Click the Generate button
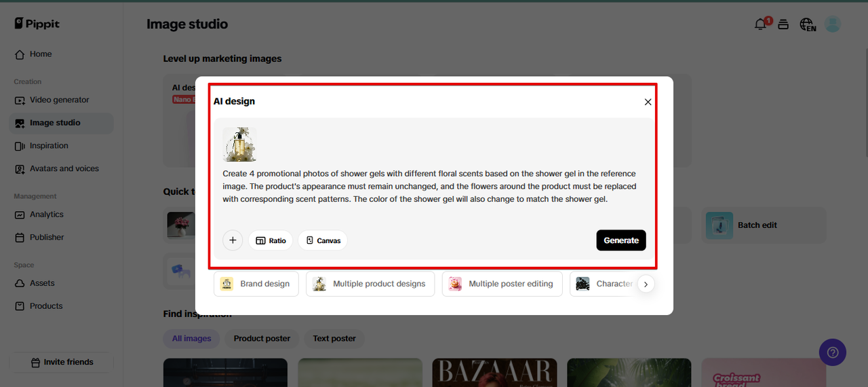This screenshot has height=387, width=868. coord(621,240)
